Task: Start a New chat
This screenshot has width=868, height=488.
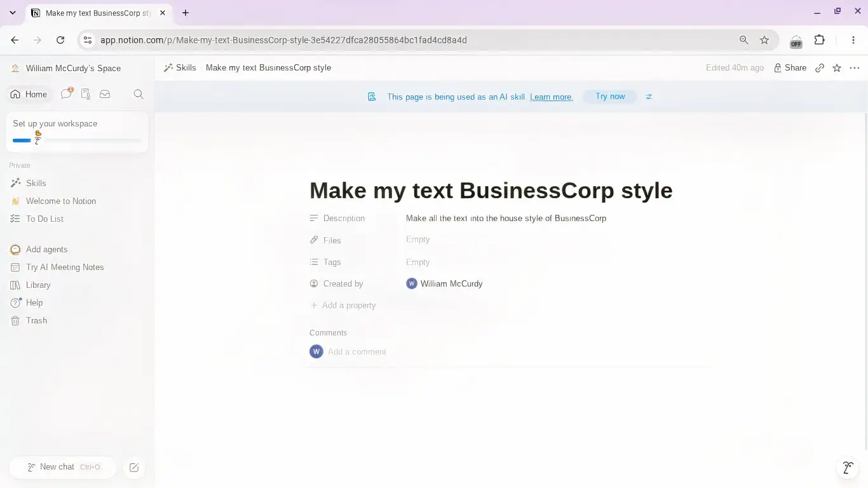Action: 63,467
